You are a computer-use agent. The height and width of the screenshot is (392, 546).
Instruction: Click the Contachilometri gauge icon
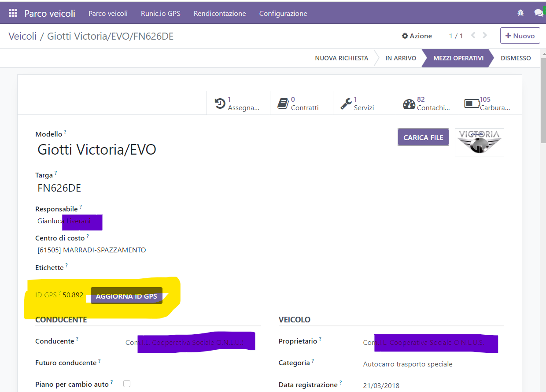409,104
